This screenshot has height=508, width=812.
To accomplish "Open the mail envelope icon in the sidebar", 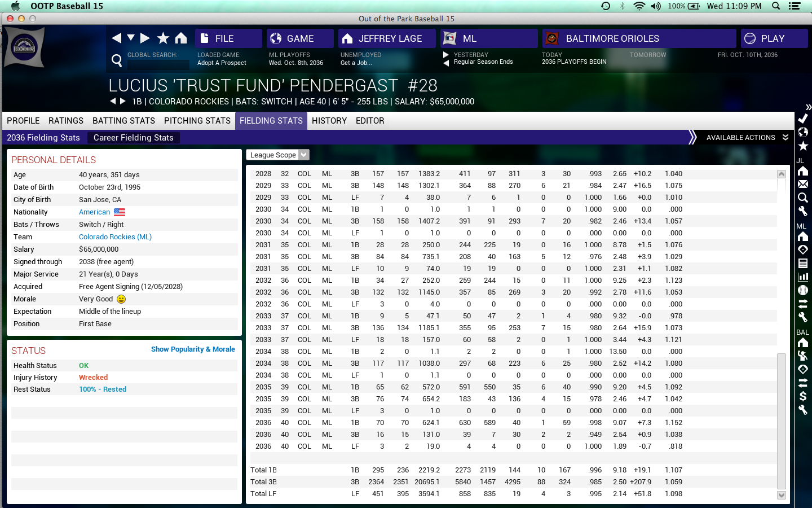I will pyautogui.click(x=803, y=184).
